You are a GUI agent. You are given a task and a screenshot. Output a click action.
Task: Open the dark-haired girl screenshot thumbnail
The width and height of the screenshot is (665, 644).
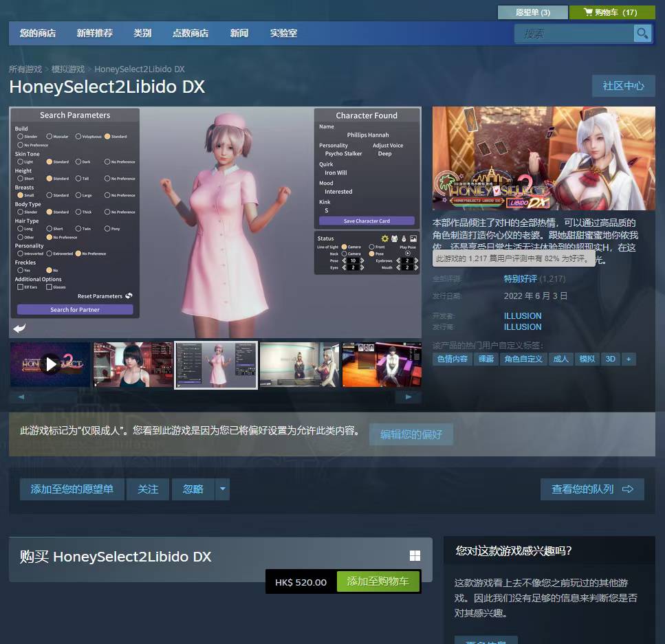pyautogui.click(x=133, y=364)
